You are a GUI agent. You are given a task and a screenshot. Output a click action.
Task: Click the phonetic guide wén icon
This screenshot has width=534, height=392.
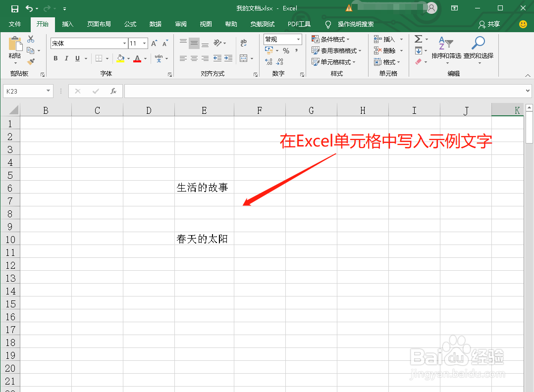click(159, 58)
